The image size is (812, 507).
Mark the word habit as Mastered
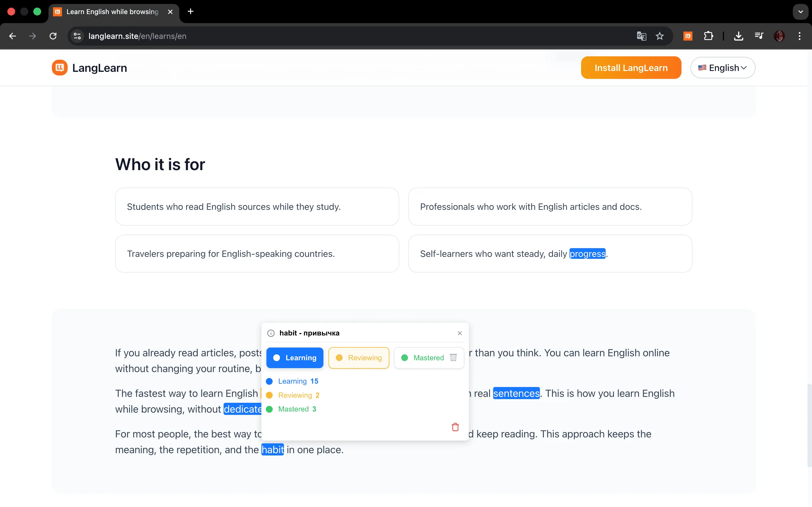pyautogui.click(x=423, y=358)
